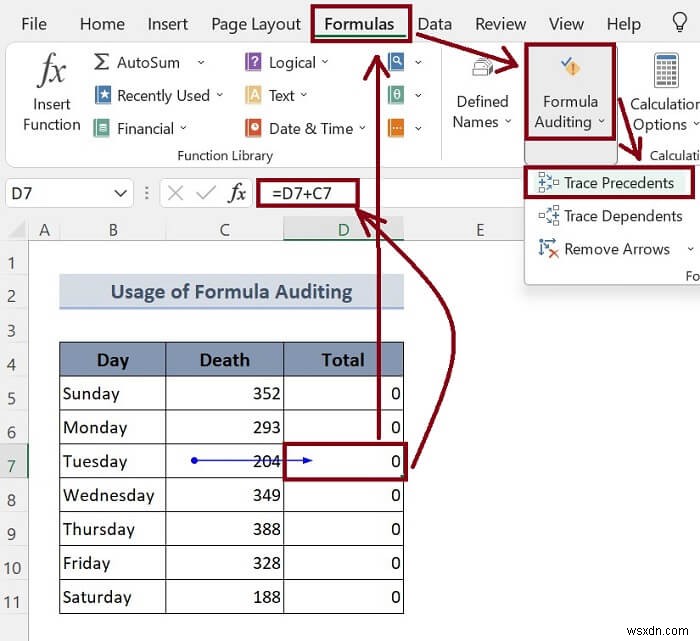Select the Formulas tab
Screen dimensions: 700x641
click(359, 24)
